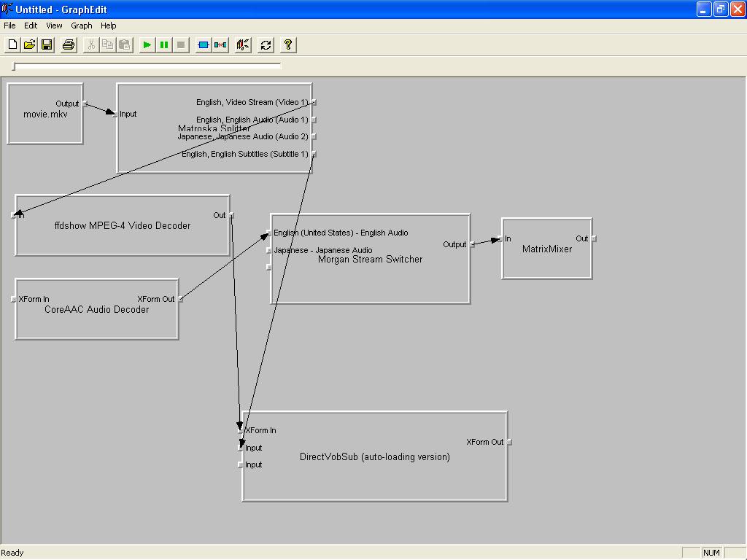Click the Ready status bar text

[12, 553]
